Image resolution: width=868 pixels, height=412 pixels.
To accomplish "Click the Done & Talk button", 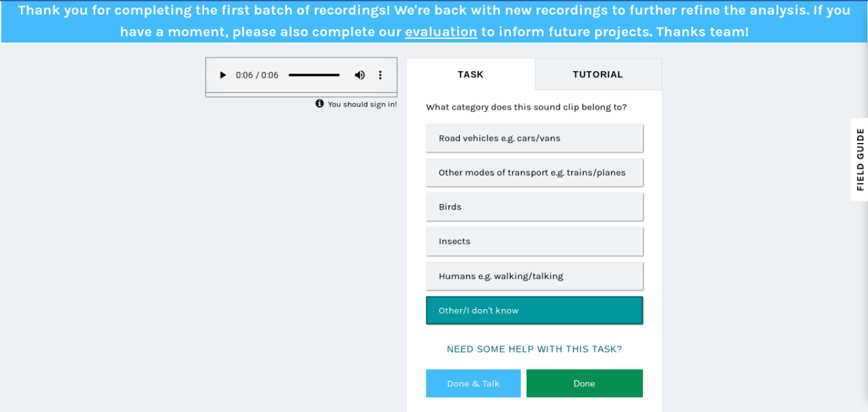I will coord(473,384).
